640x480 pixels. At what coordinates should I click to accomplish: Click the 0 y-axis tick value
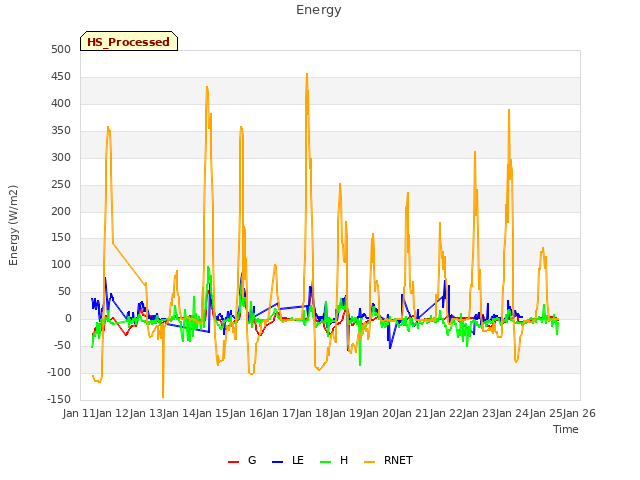click(x=68, y=318)
